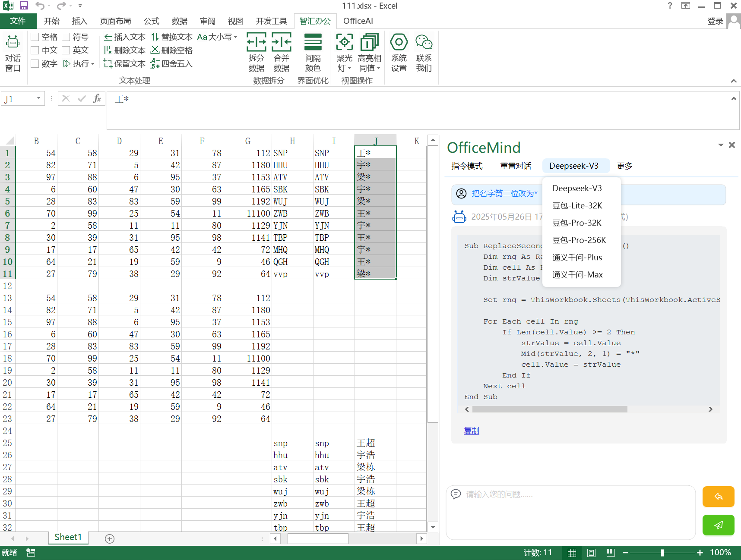This screenshot has width=741, height=560.
Task: Expand the 执行 dropdown arrow
Action: 92,64
